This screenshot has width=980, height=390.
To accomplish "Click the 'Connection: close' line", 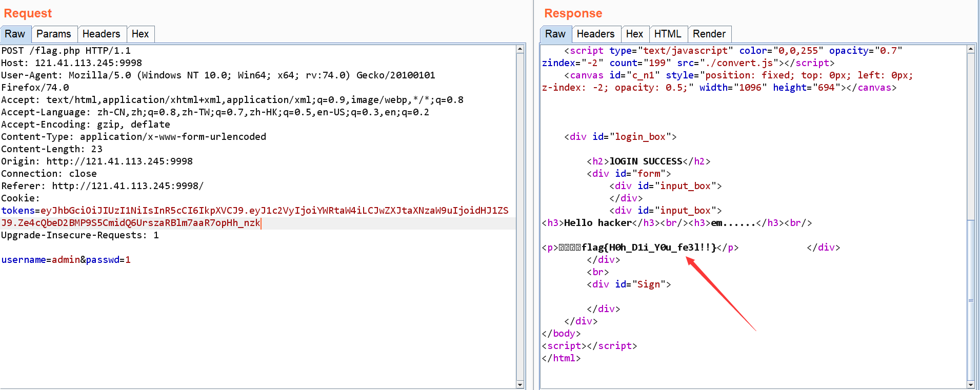I will (x=49, y=174).
